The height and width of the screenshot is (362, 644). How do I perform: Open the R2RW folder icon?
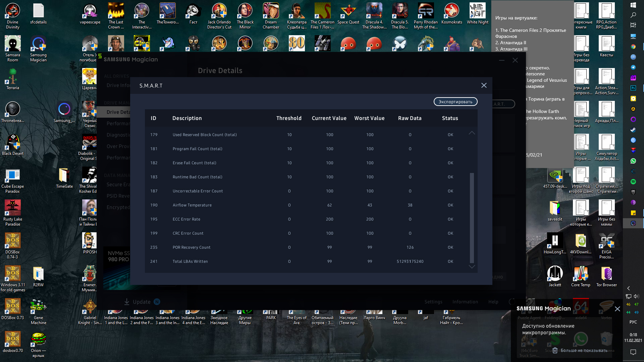pyautogui.click(x=38, y=276)
